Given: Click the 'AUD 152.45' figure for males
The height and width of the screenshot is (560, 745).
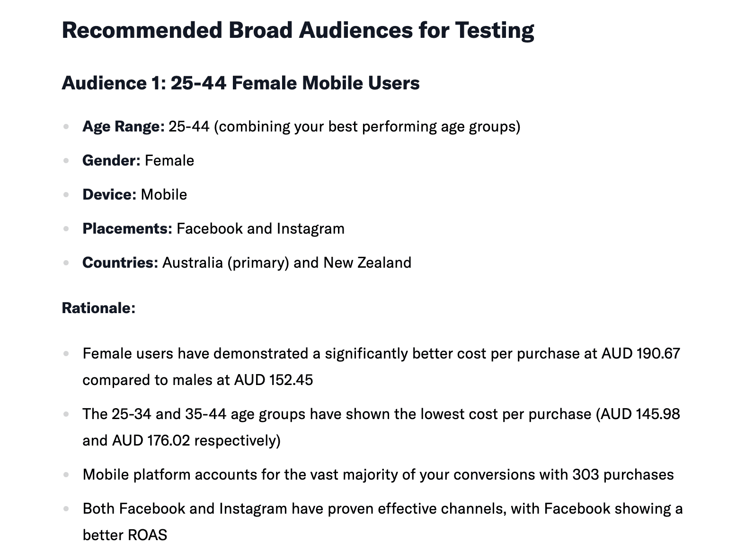Looking at the screenshot, I should click(x=274, y=380).
